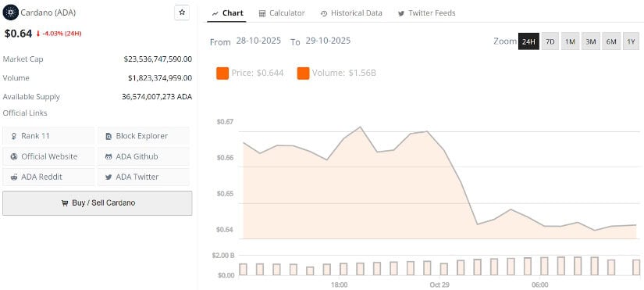Click the $0.67 price axis label
Screen dimensions: 644x290
coord(225,122)
